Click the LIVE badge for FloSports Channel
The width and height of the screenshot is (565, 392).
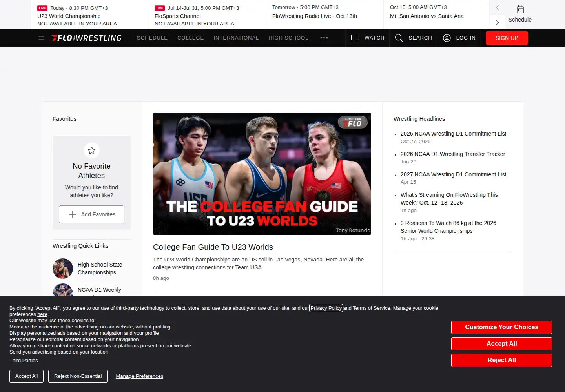pyautogui.click(x=160, y=8)
